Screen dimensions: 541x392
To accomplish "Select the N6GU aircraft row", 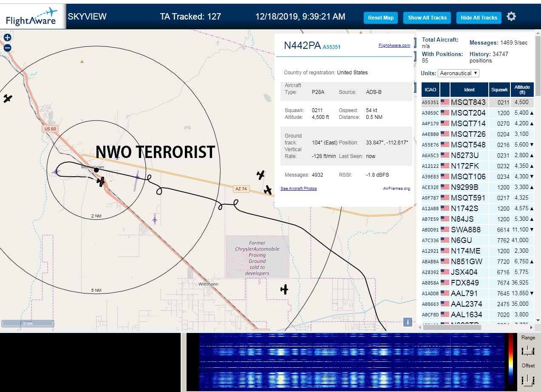I will pyautogui.click(x=478, y=240).
